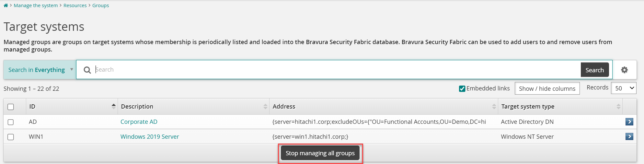Viewport: 644px width, 164px height.
Task: Check the WIN1 row checkbox
Action: click(11, 137)
